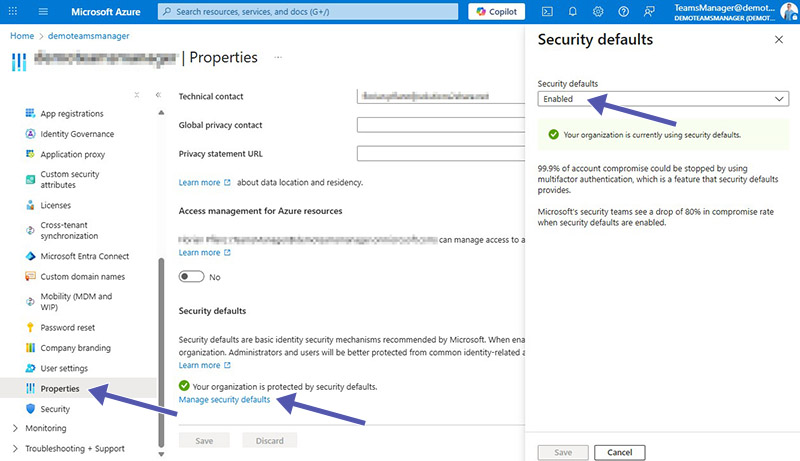
Task: Click the Licenses icon
Action: [x=30, y=205]
